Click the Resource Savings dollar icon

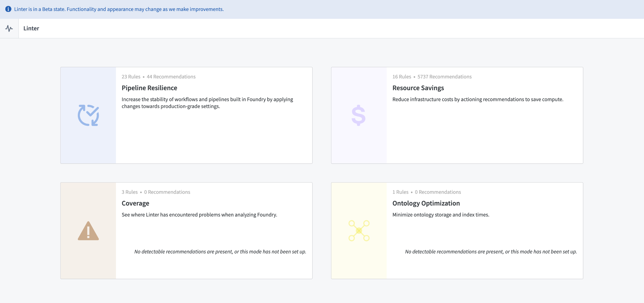pos(359,115)
